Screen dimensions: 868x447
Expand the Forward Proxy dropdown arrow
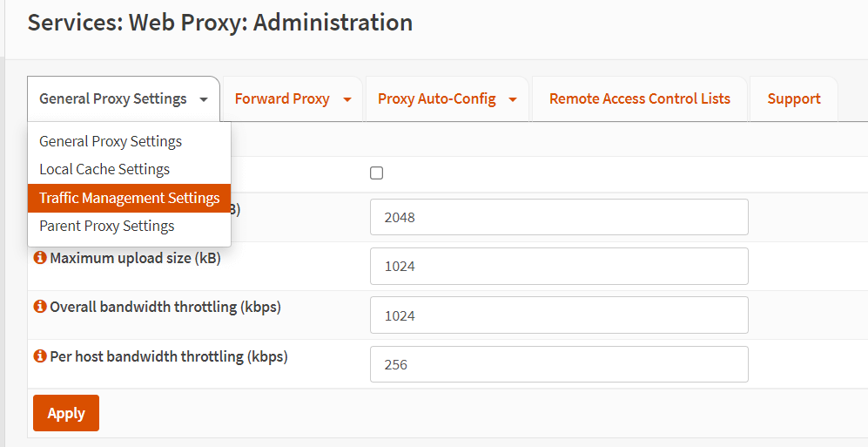[x=347, y=99]
